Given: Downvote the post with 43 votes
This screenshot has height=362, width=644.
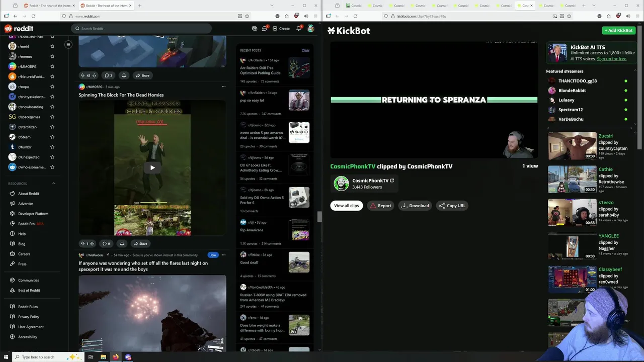Looking at the screenshot, I should 94,75.
